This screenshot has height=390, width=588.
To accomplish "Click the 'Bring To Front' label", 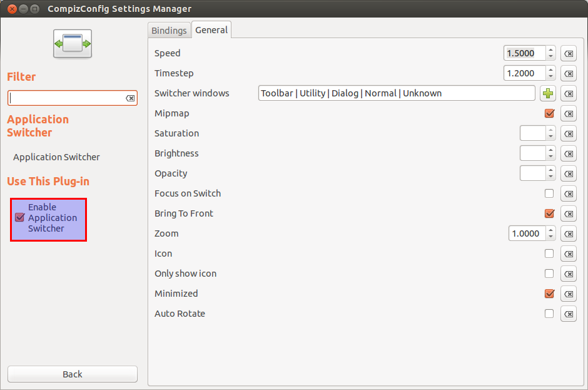I will pos(184,213).
